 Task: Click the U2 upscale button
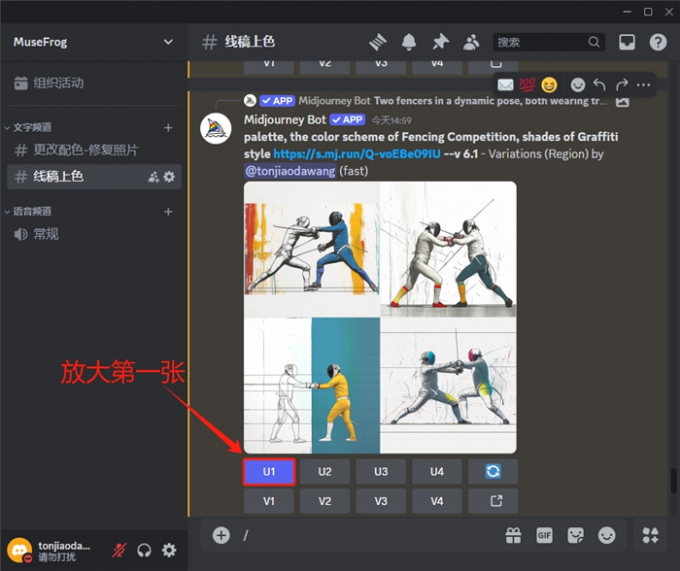pos(325,471)
